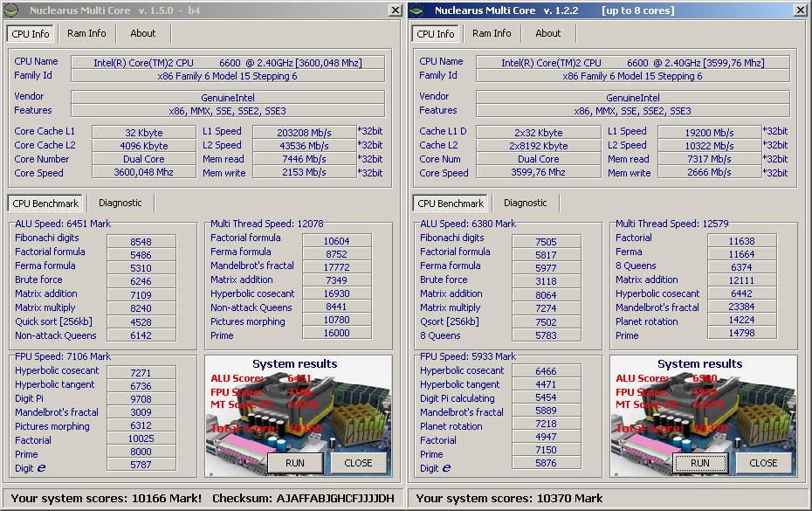The image size is (812, 511).
Task: Click status text "Your system scores: 10166 Mark!"
Action: [x=107, y=499]
